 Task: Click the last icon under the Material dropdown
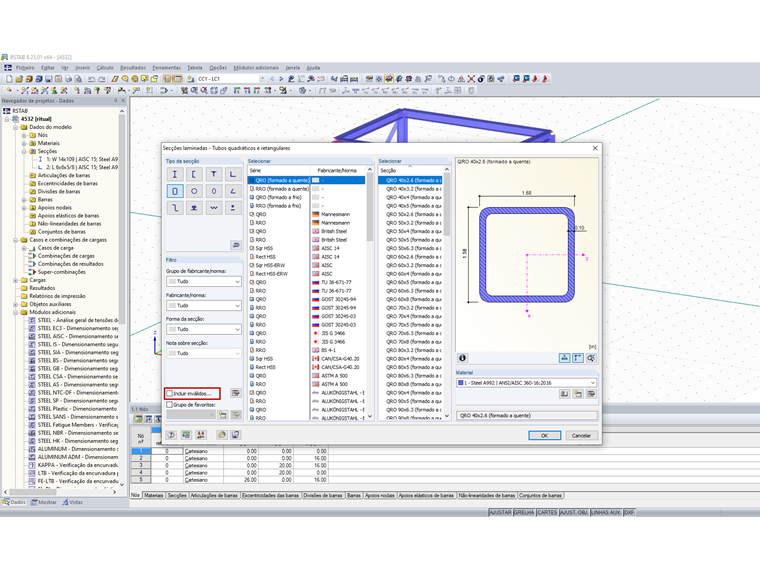click(x=591, y=394)
